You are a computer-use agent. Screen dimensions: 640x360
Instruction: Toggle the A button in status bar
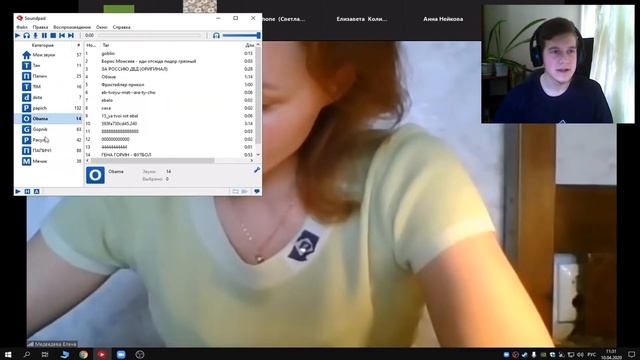pos(36,191)
